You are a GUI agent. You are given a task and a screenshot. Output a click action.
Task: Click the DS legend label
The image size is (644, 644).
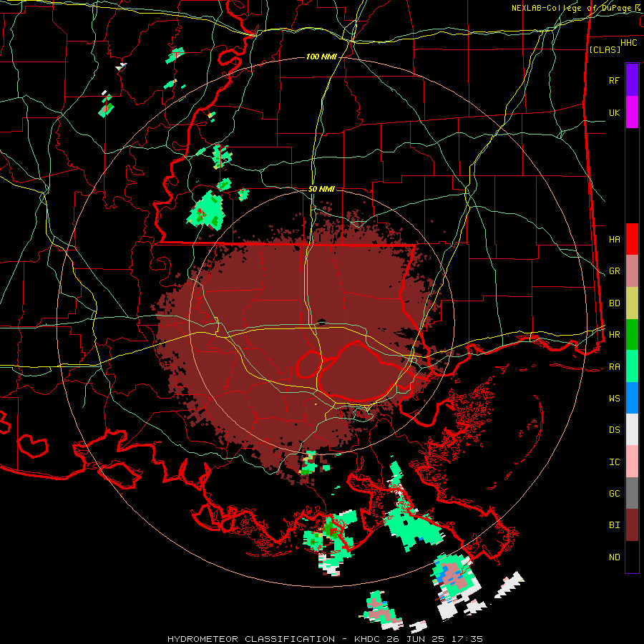pyautogui.click(x=614, y=430)
